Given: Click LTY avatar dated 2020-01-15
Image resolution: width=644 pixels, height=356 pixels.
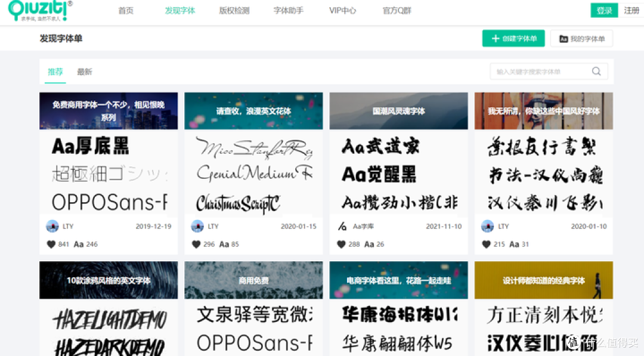Looking at the screenshot, I should tap(197, 226).
